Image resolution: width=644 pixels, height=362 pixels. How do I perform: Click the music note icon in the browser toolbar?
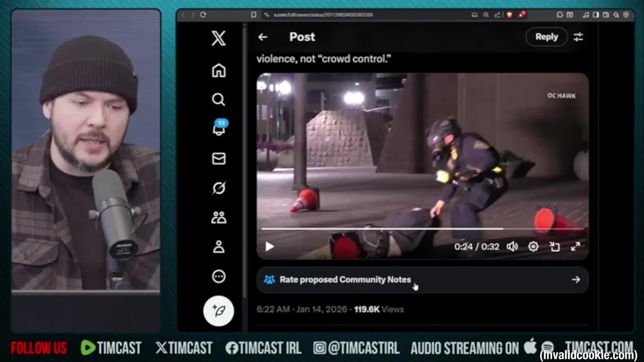[x=586, y=15]
